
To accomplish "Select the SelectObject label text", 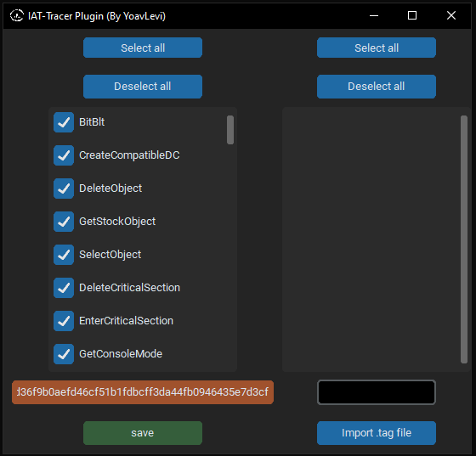I will click(x=110, y=255).
